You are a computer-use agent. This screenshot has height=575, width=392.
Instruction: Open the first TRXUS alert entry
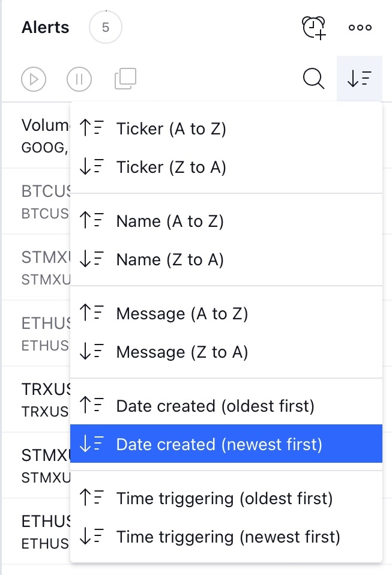click(x=36, y=400)
